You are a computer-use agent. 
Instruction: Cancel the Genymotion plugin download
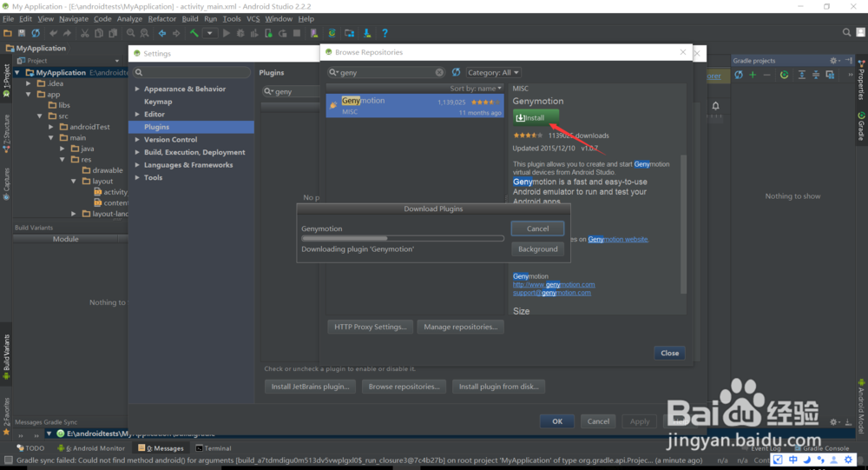pos(537,228)
